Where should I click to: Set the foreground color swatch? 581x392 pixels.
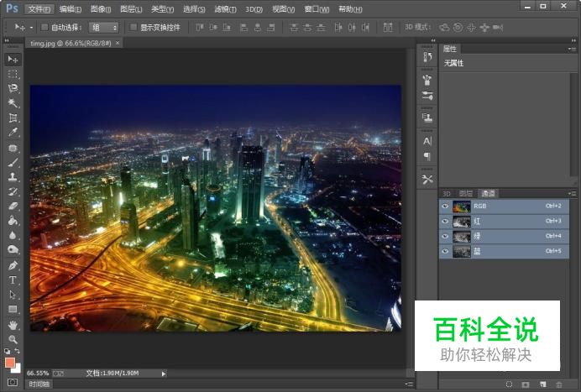click(x=9, y=362)
